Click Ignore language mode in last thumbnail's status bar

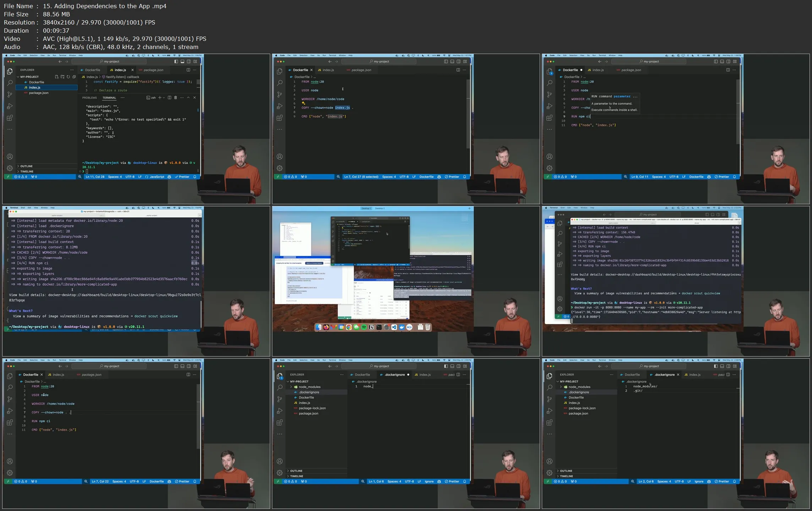(699, 482)
